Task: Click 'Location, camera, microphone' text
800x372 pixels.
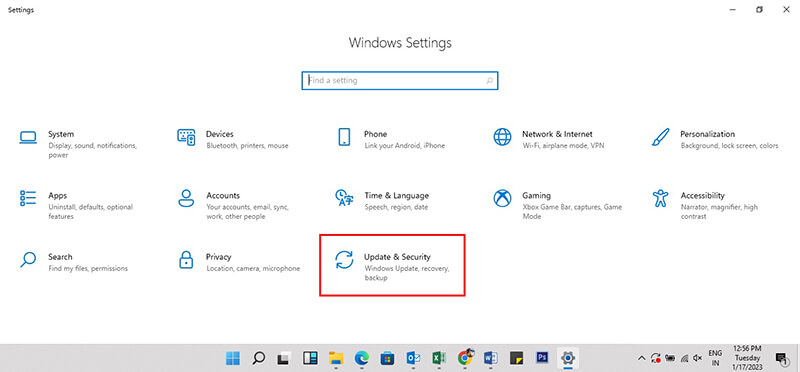Action: click(x=253, y=268)
